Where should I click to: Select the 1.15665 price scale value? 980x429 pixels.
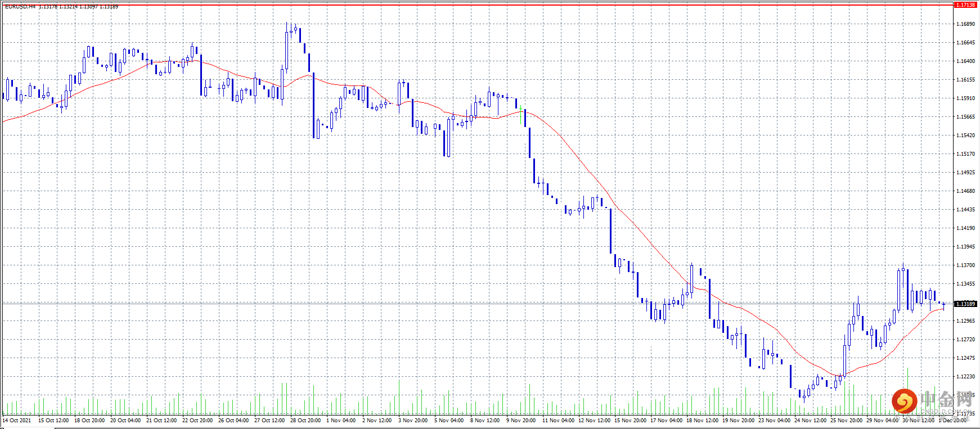coord(965,117)
